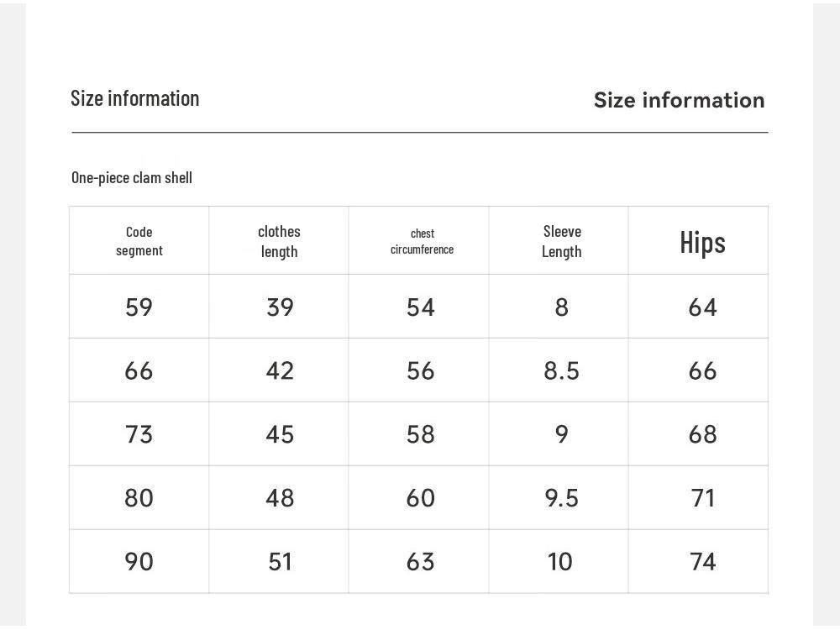Select clothes length cell 48
This screenshot has height=630, width=840.
click(x=280, y=498)
